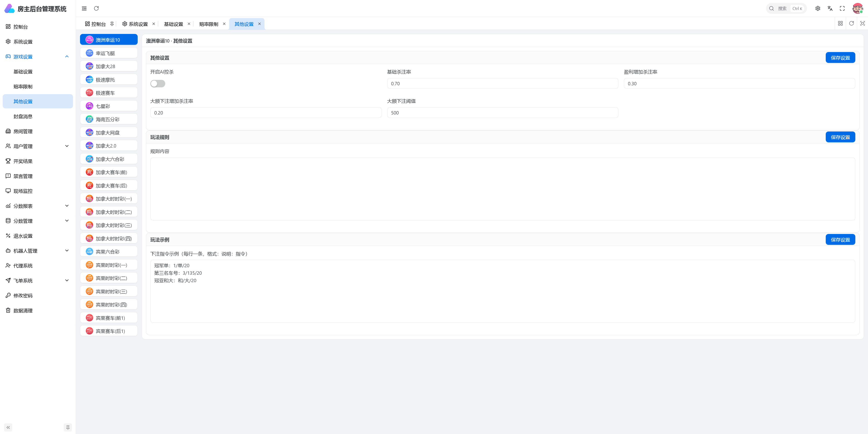Collapse sidebar with the double-chevron icon
The width and height of the screenshot is (868, 434).
point(8,427)
